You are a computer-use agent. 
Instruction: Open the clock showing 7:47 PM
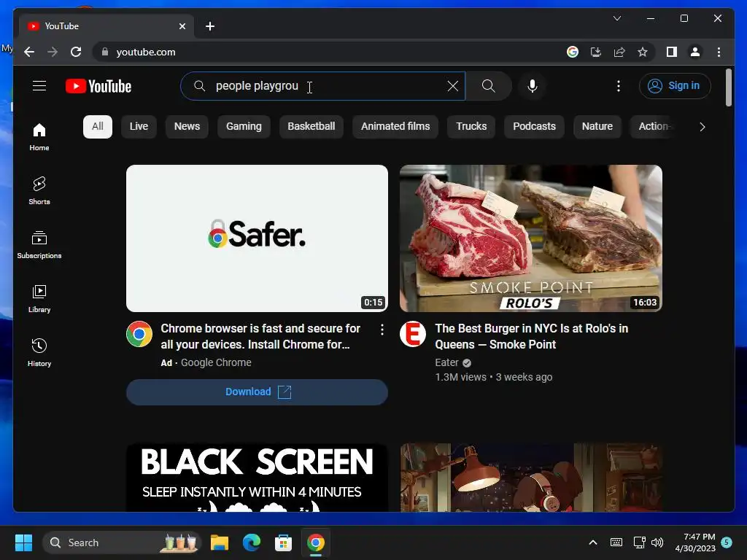(x=695, y=542)
